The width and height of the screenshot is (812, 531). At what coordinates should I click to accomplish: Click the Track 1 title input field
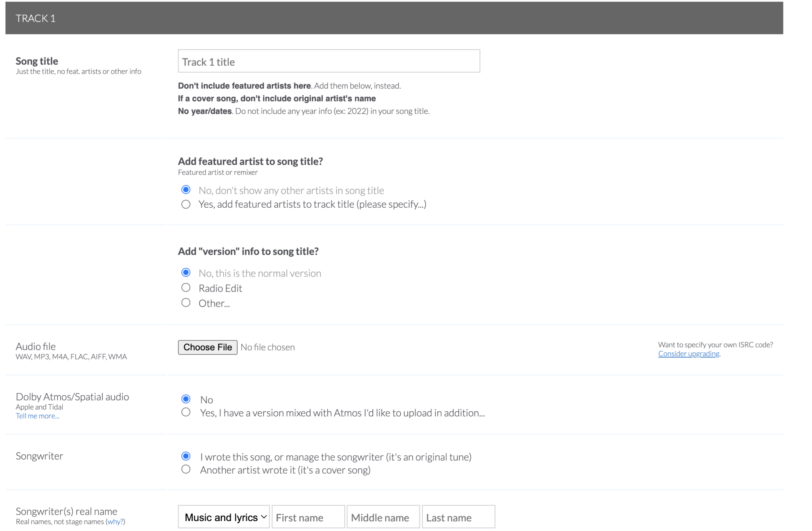tap(329, 61)
